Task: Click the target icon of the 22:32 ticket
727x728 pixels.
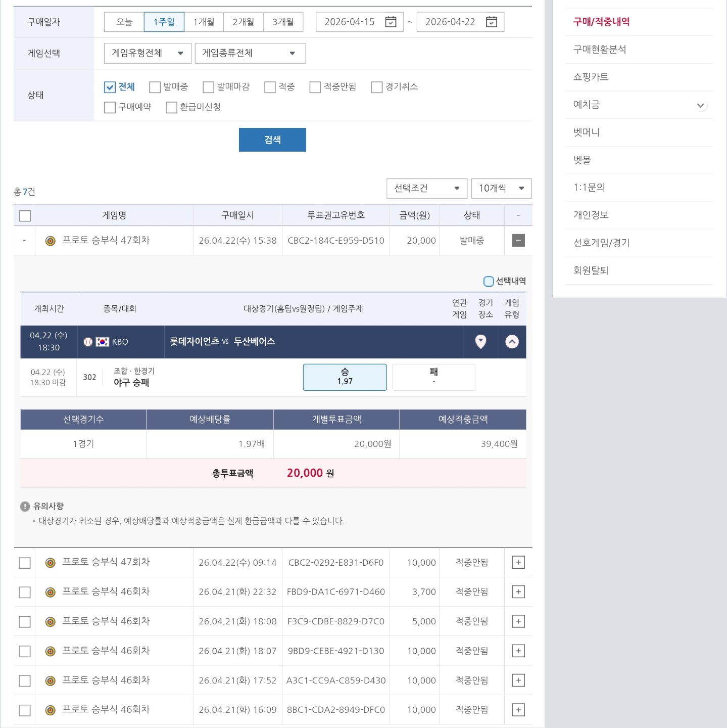Action: point(51,592)
